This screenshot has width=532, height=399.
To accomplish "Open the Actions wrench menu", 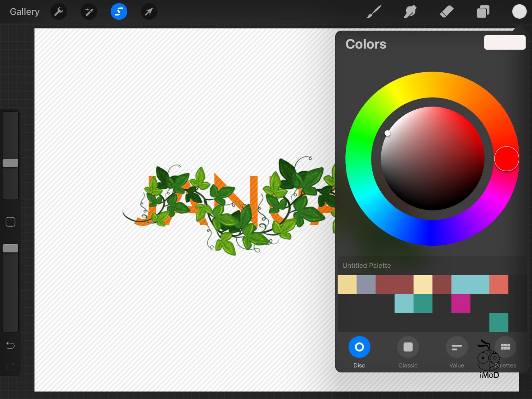I will point(59,12).
